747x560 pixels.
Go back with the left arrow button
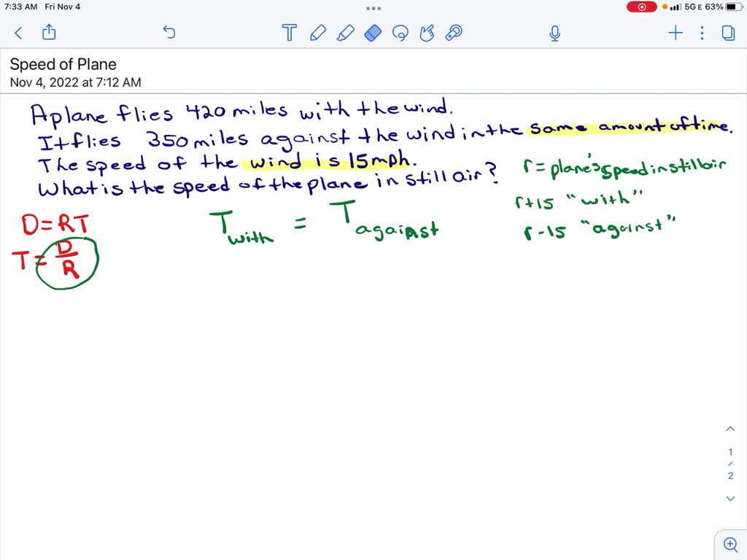(x=18, y=33)
